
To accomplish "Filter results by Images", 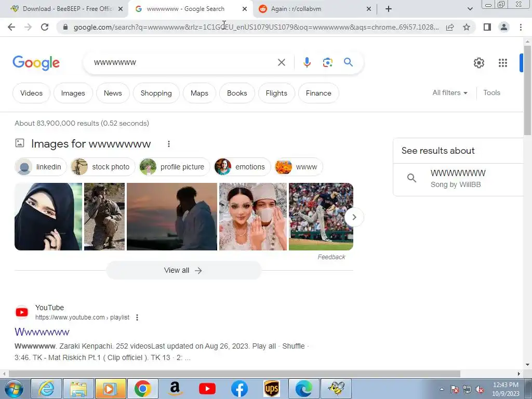I will pos(73,93).
